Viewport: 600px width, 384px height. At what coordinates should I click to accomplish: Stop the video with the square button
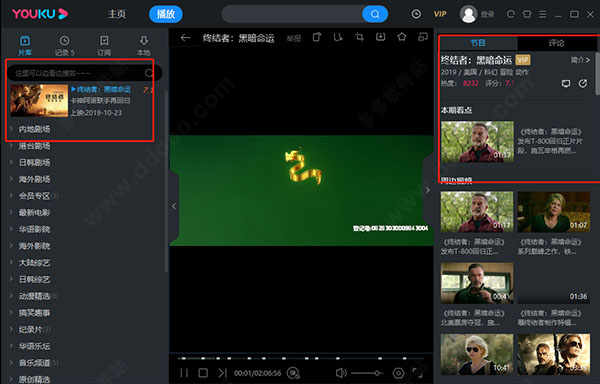[x=203, y=373]
